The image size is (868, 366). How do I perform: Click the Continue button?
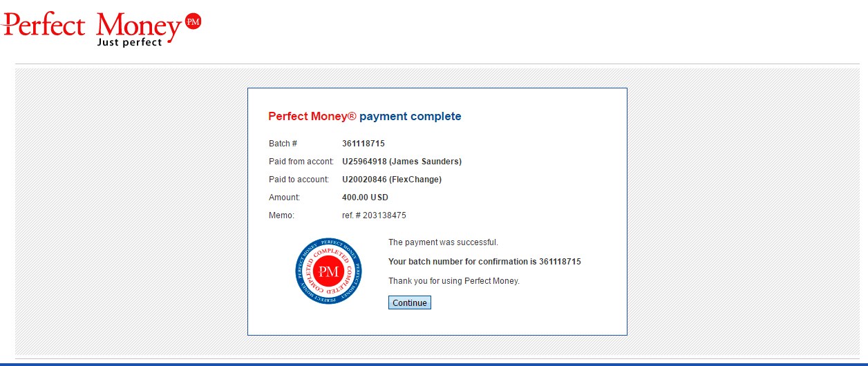tap(410, 302)
